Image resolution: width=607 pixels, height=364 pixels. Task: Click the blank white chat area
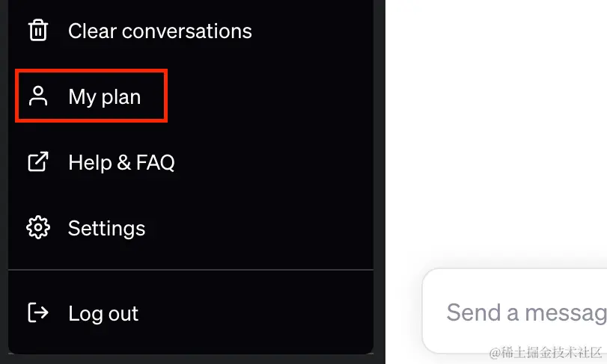(496, 132)
